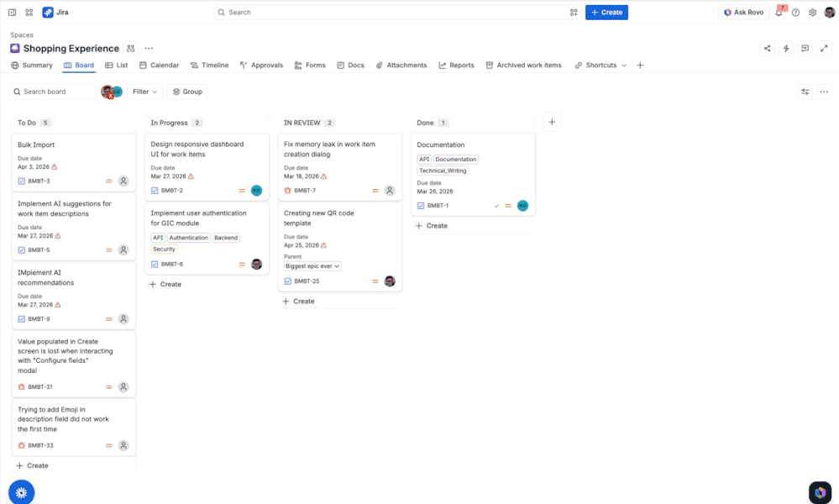
Task: Open the Docs tab
Action: point(350,66)
